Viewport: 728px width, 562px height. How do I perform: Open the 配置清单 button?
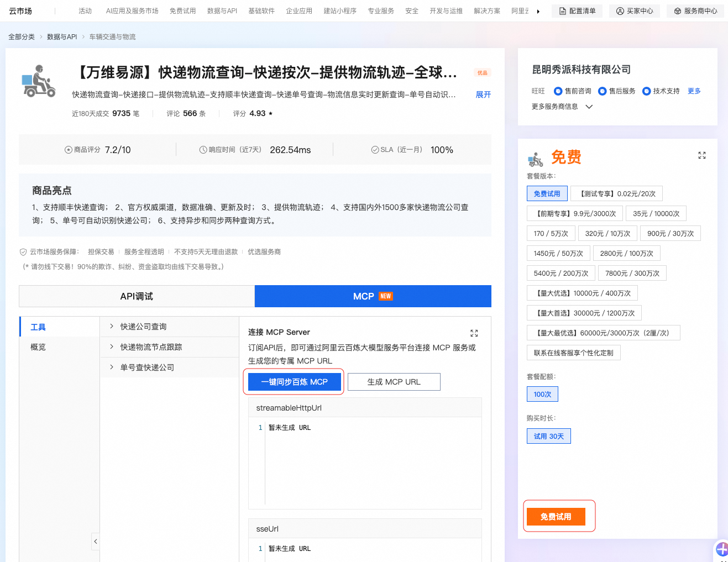click(x=577, y=11)
